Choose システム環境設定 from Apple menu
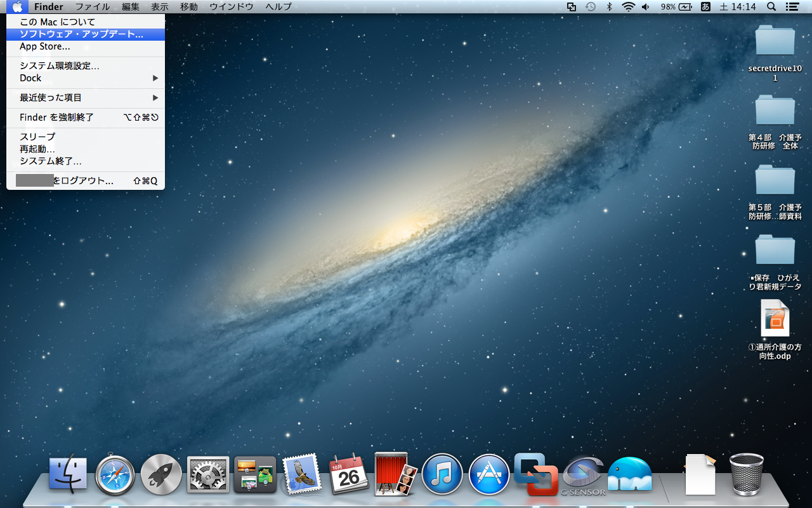Viewport: 812px width, 508px height. click(60, 65)
